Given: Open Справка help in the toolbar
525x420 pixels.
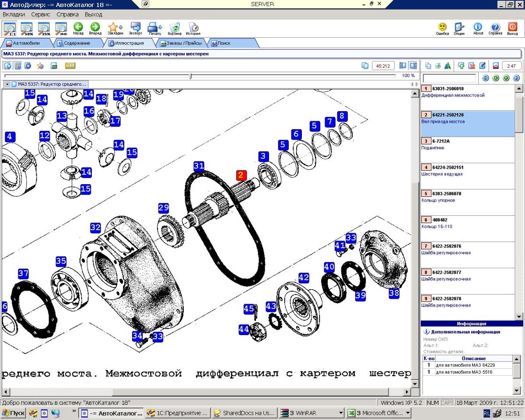Looking at the screenshot, I should 495,28.
